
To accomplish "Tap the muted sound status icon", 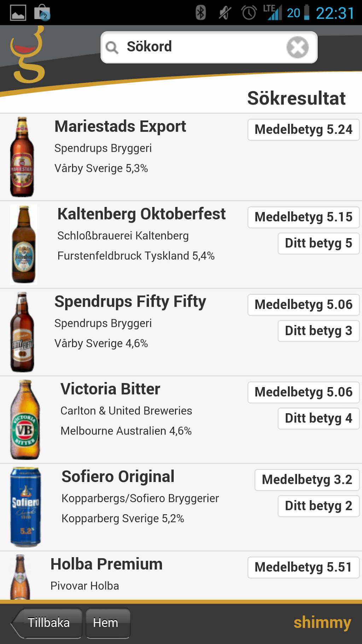I will pos(224,13).
